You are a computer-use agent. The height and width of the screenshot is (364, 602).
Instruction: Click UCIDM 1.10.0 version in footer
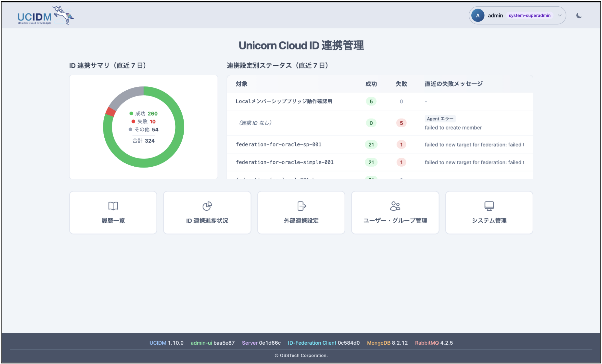pos(166,343)
